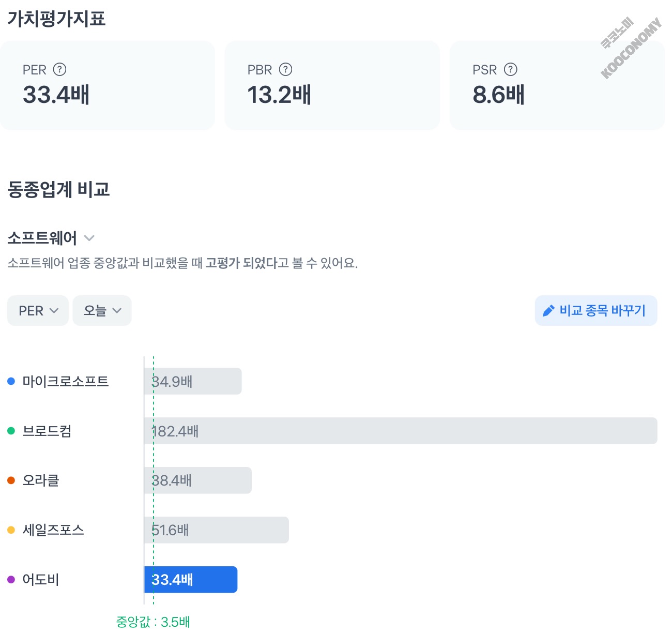Click the 가치평가지표 section heading
Screen dimensions: 672x633
click(56, 19)
